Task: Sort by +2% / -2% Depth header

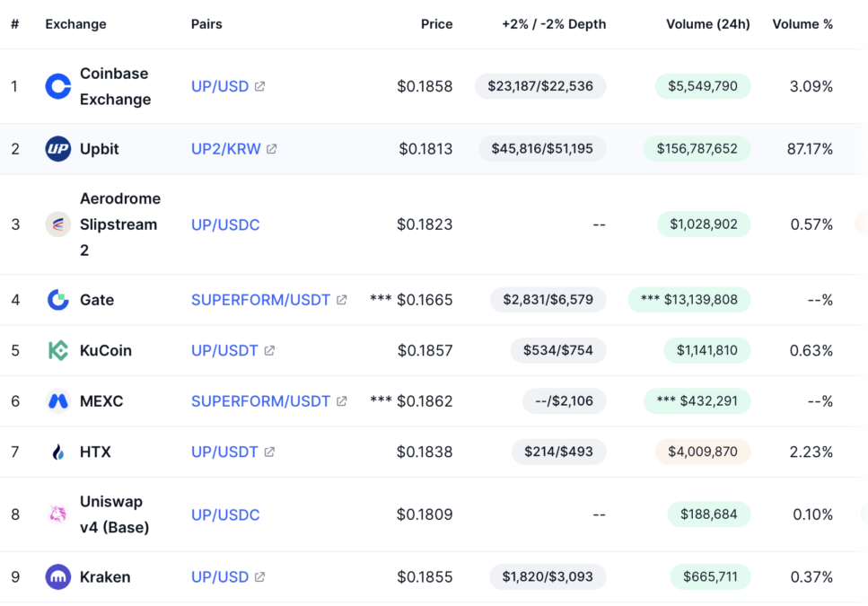Action: click(x=554, y=24)
